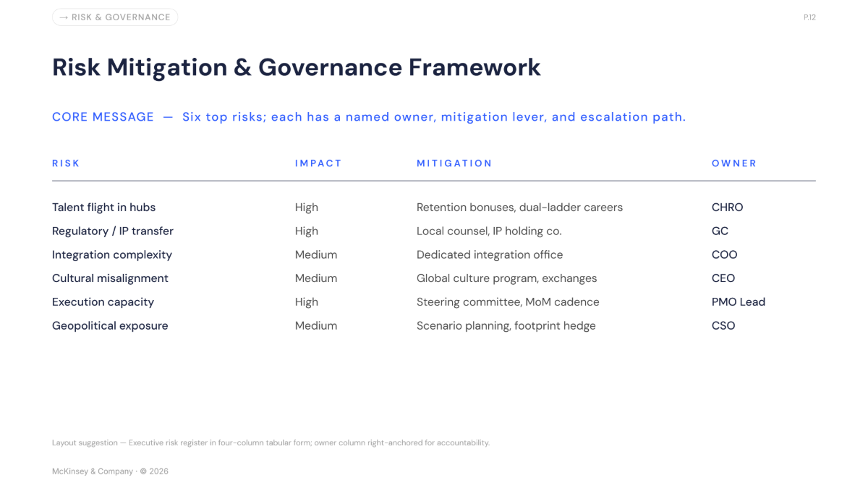The image size is (868, 488).
Task: Select 'Global culture program, exchanges' text
Action: point(507,278)
